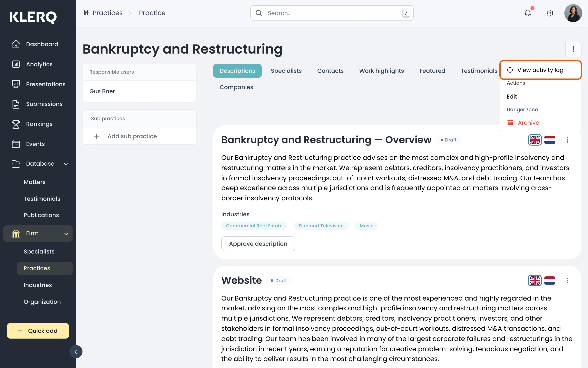Click the Practices breadcrumb home icon

click(x=87, y=13)
